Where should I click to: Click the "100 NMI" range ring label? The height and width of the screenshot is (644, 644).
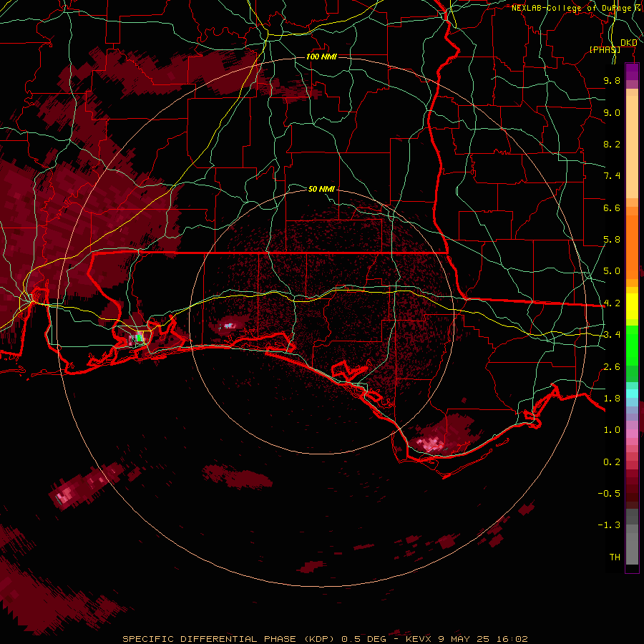tap(321, 57)
